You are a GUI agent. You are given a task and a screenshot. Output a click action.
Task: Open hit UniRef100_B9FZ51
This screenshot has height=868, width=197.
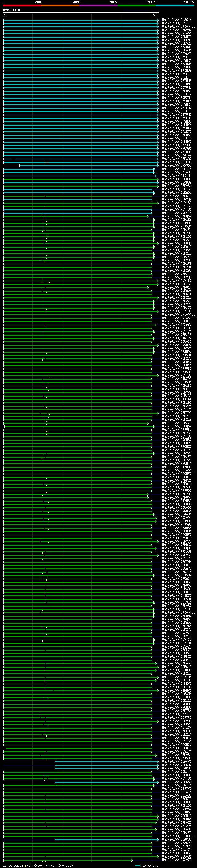pos(176,98)
